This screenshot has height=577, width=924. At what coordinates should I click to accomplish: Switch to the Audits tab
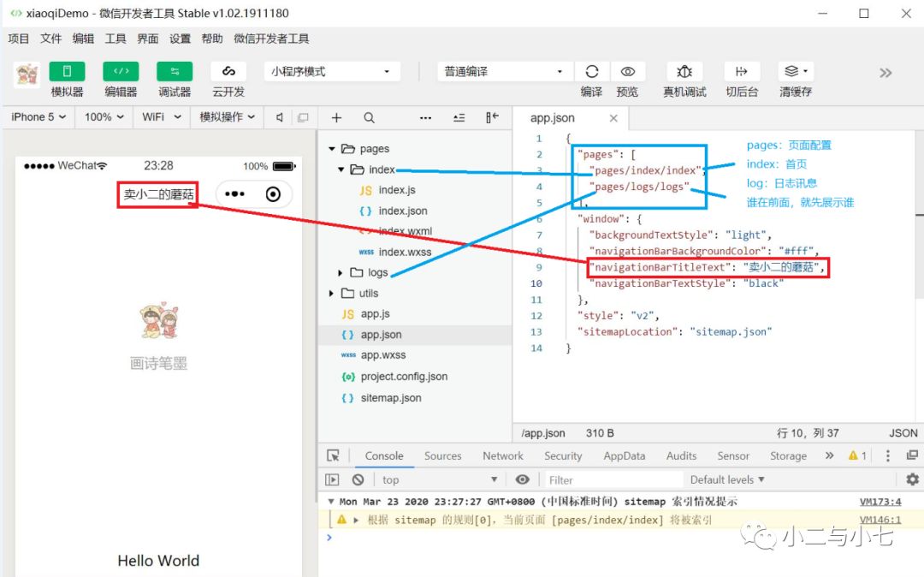pos(681,455)
